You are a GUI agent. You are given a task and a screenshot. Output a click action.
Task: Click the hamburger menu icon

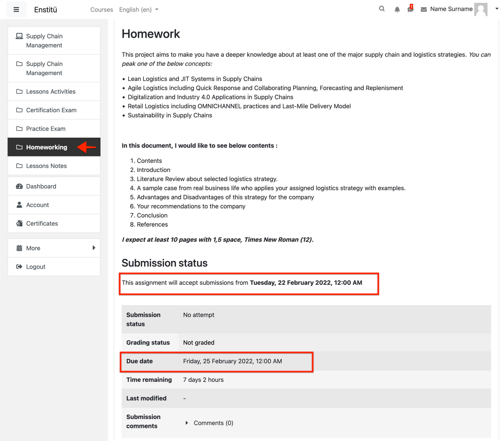click(x=16, y=9)
